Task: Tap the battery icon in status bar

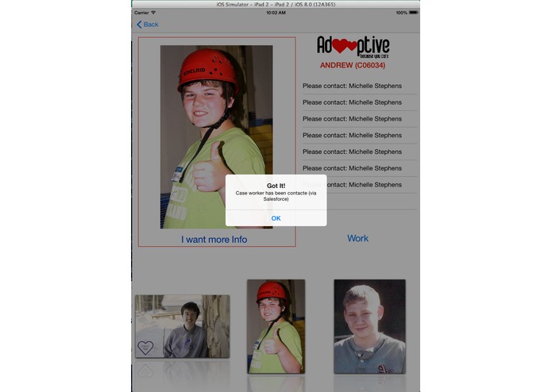Action: [414, 13]
